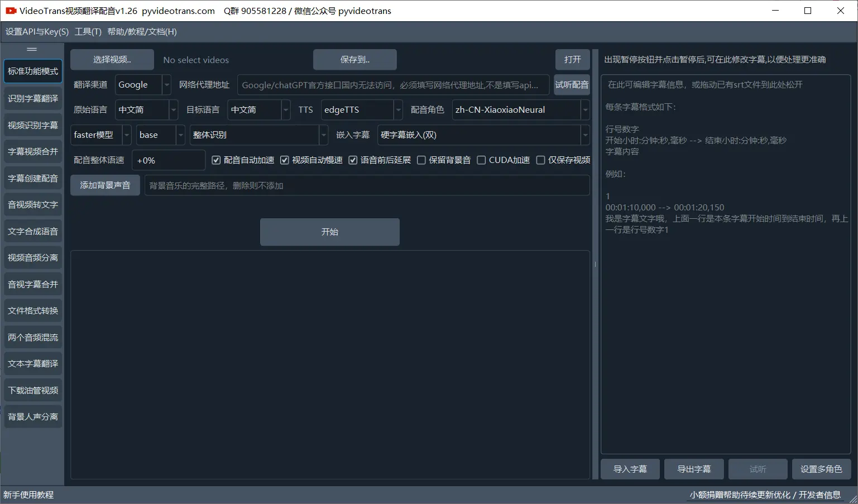Click 新手使用教程 in status bar

tap(28, 495)
